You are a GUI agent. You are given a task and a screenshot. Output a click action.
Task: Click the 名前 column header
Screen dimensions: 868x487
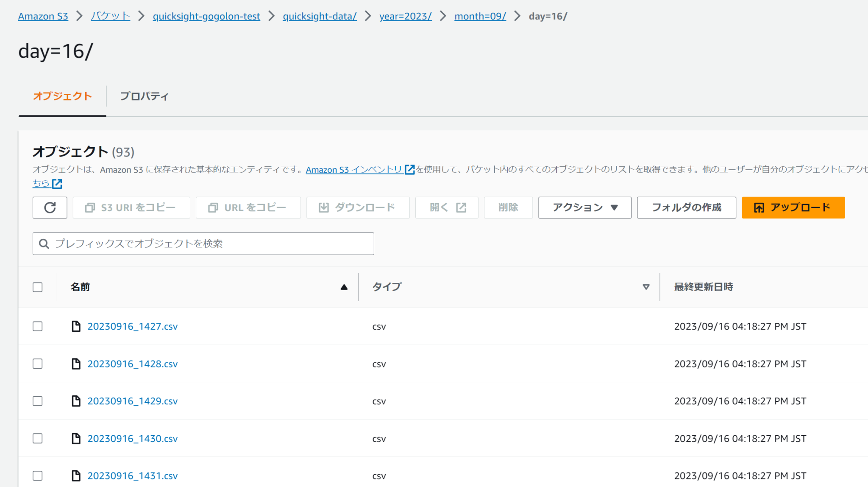click(80, 287)
